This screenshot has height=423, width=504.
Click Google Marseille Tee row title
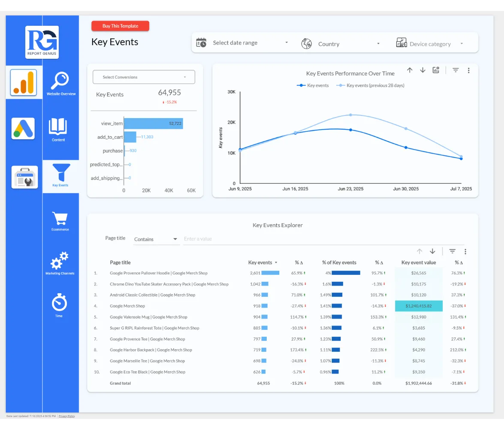pos(147,361)
